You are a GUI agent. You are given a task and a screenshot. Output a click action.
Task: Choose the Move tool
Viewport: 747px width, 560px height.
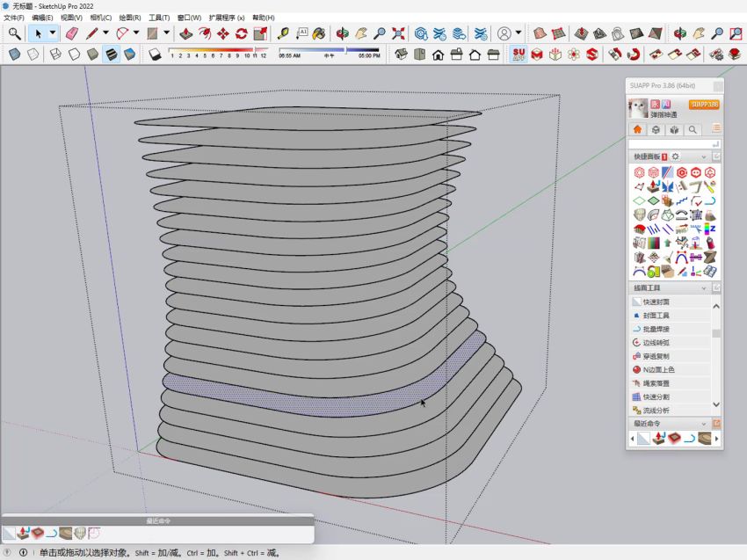click(x=223, y=33)
